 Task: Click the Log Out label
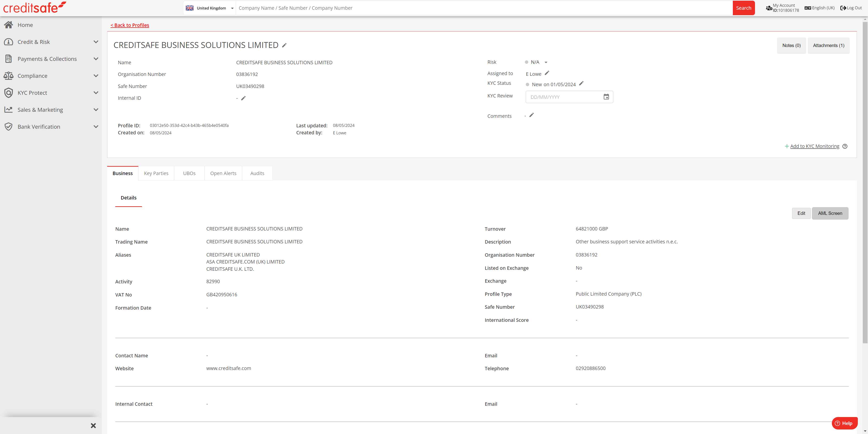coord(854,8)
